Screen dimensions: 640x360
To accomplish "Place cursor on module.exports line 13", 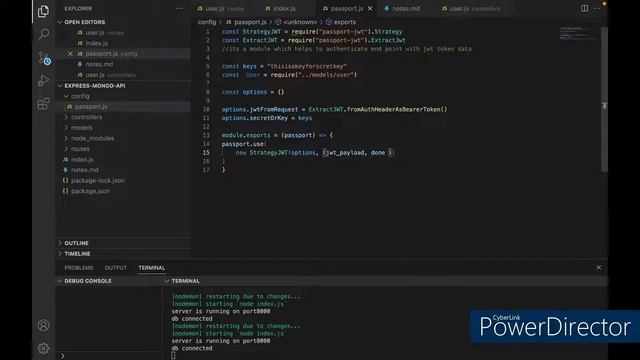I will coord(277,135).
